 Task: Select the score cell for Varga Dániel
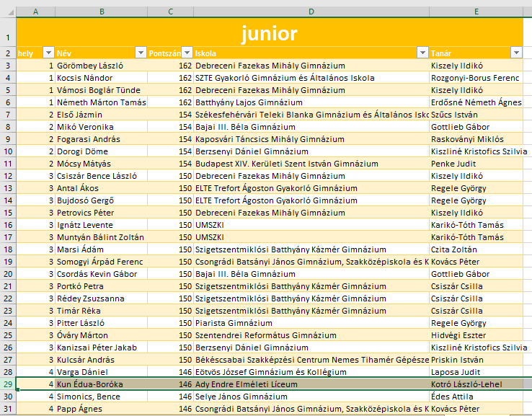pos(170,373)
